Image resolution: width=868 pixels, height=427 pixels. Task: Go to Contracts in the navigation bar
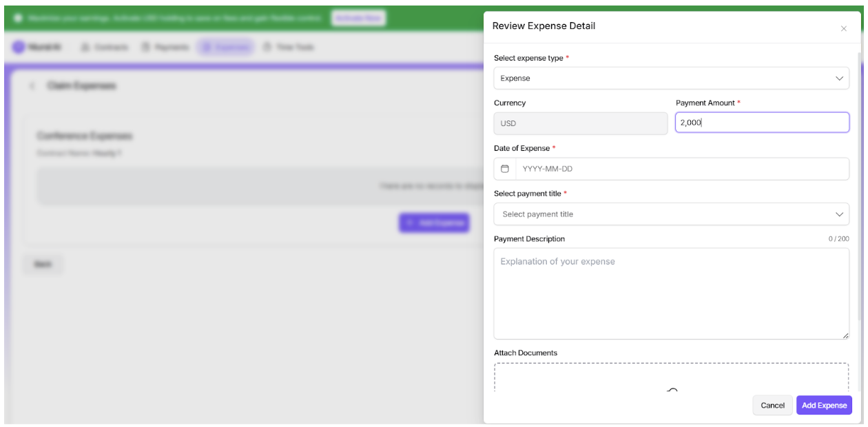(105, 47)
